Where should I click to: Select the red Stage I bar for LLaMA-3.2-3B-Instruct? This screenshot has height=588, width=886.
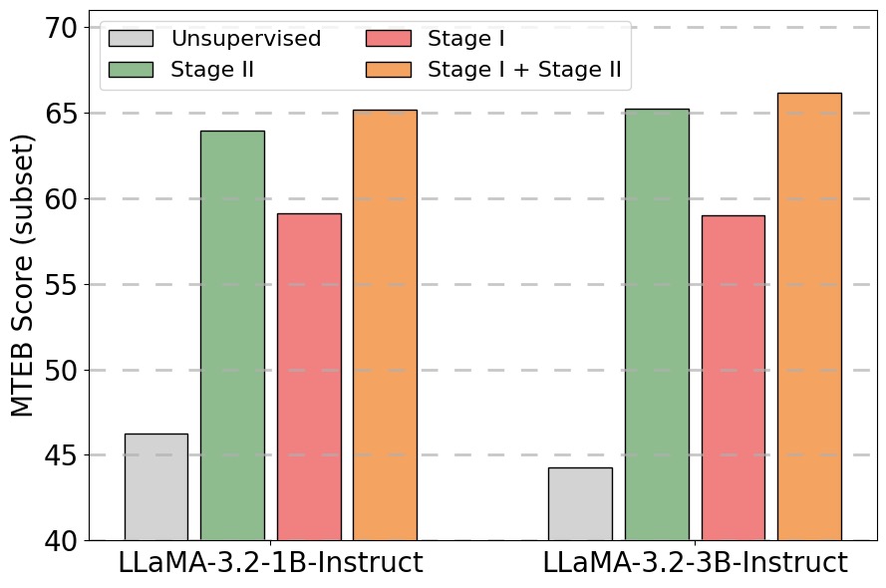(x=733, y=378)
